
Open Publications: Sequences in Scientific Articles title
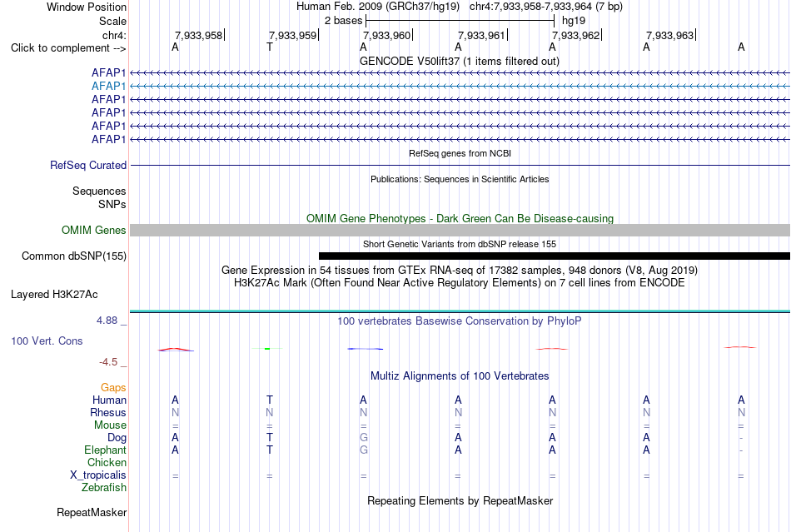tap(460, 179)
